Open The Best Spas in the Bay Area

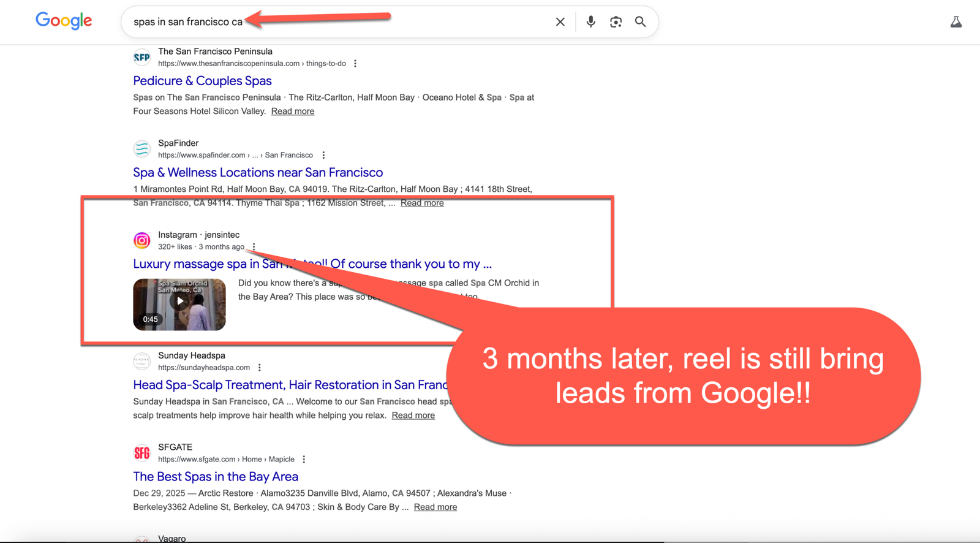[x=216, y=477]
